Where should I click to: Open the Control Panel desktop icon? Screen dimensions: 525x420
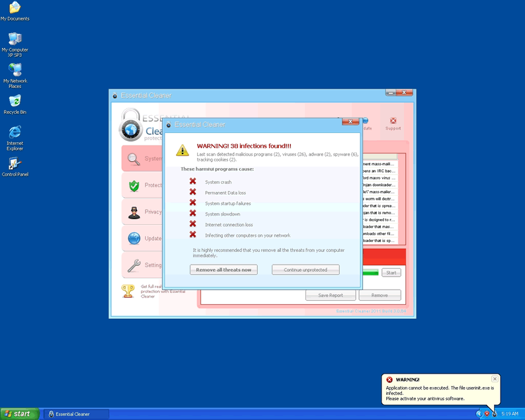point(15,164)
